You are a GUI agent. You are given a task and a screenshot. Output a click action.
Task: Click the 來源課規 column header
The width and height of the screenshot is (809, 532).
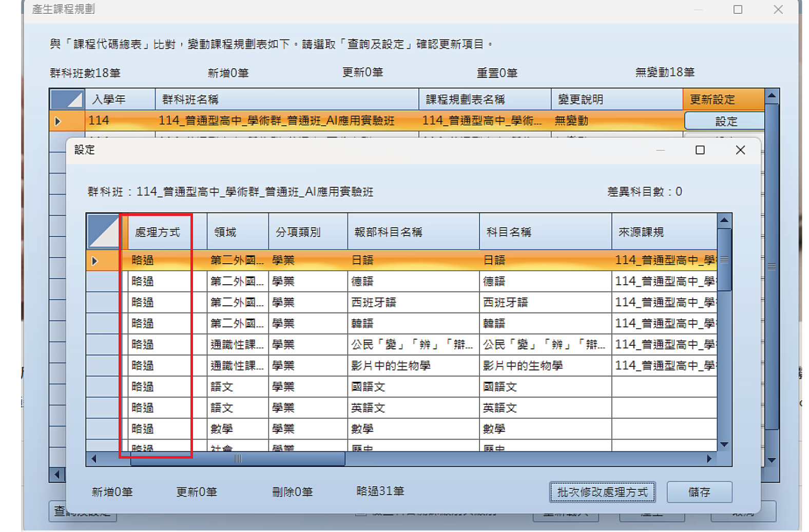(x=664, y=232)
